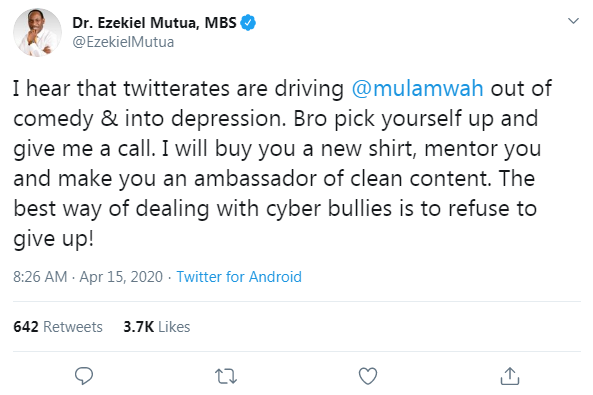
Task: Click the Apr 15, 2020 date
Action: [x=121, y=277]
